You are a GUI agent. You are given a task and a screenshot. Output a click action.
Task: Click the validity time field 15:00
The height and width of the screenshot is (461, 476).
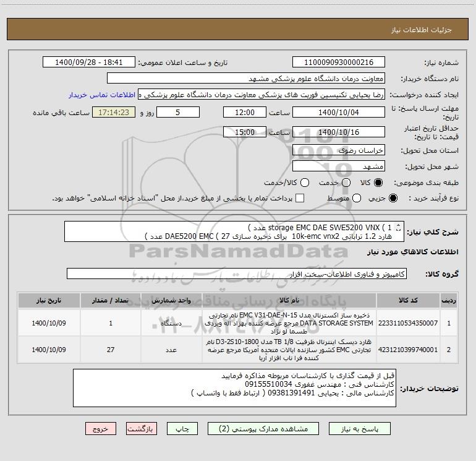(x=245, y=132)
